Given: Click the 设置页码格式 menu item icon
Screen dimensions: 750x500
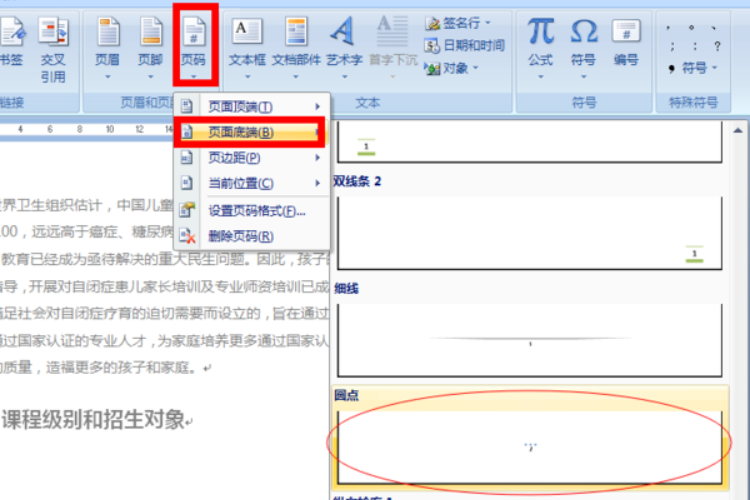Looking at the screenshot, I should pos(187,210).
